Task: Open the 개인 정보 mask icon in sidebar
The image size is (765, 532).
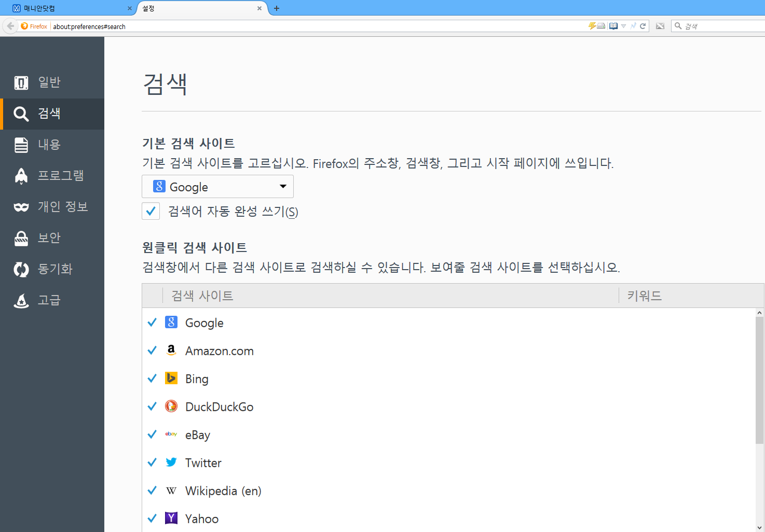Action: (21, 207)
